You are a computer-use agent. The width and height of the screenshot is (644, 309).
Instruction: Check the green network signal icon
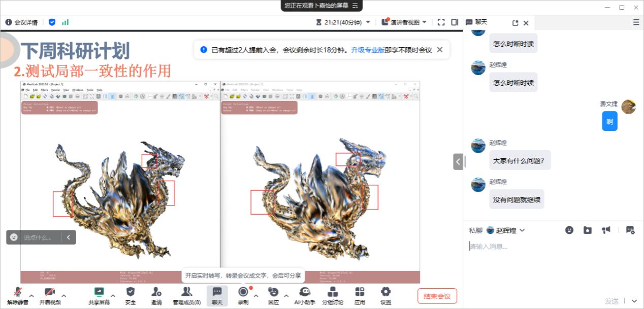pos(65,22)
